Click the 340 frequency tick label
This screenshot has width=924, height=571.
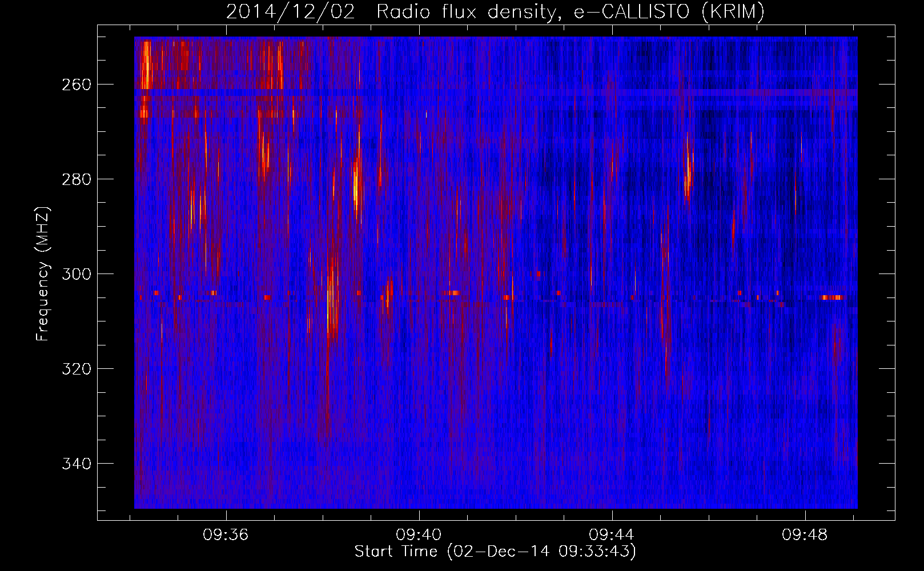coord(77,464)
